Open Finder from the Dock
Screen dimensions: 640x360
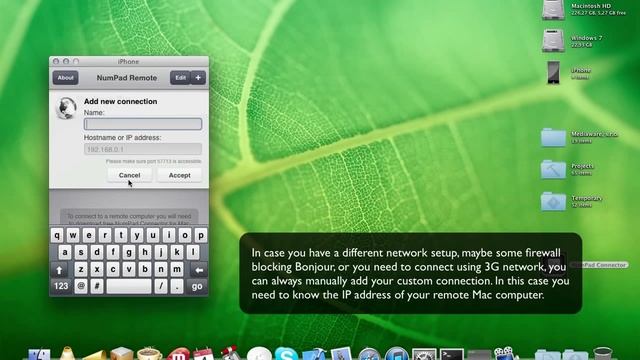click(x=39, y=354)
